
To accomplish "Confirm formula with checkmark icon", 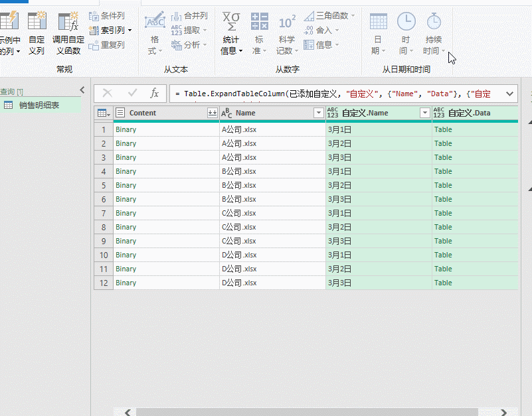I will [x=132, y=93].
